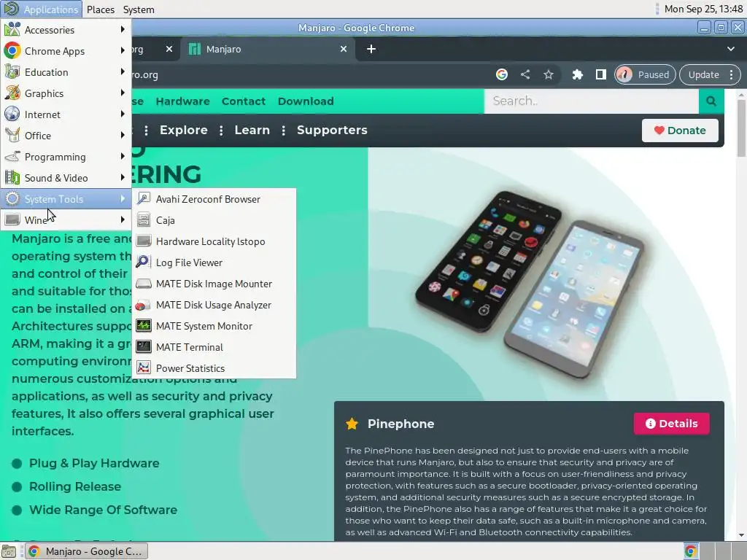
Task: Expand the Accessories submenu arrow
Action: (x=123, y=29)
